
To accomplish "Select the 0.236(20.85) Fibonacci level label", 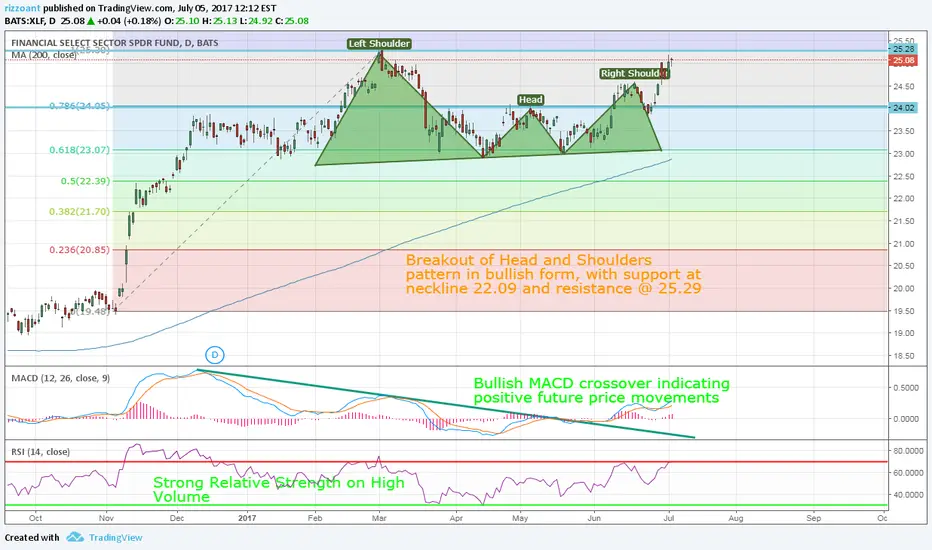I will coord(80,250).
